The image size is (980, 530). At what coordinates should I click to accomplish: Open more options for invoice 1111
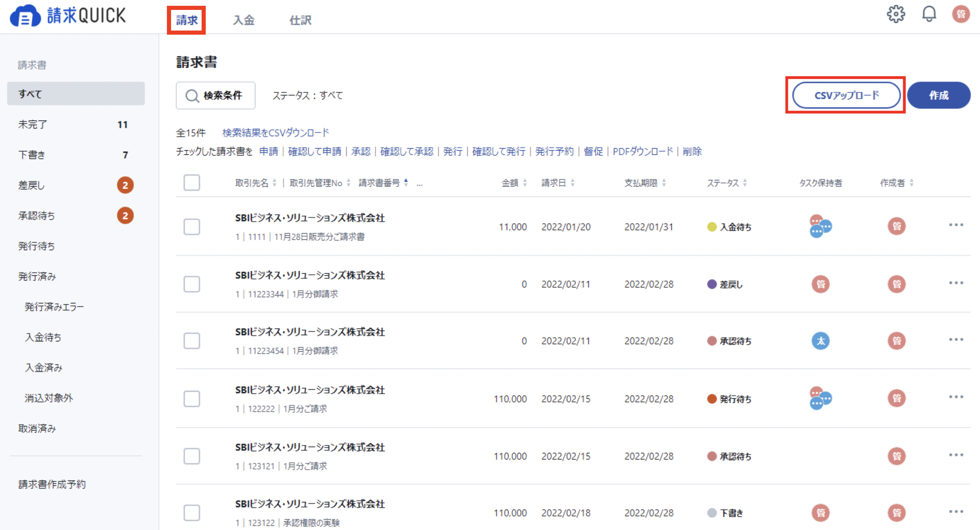tap(956, 225)
